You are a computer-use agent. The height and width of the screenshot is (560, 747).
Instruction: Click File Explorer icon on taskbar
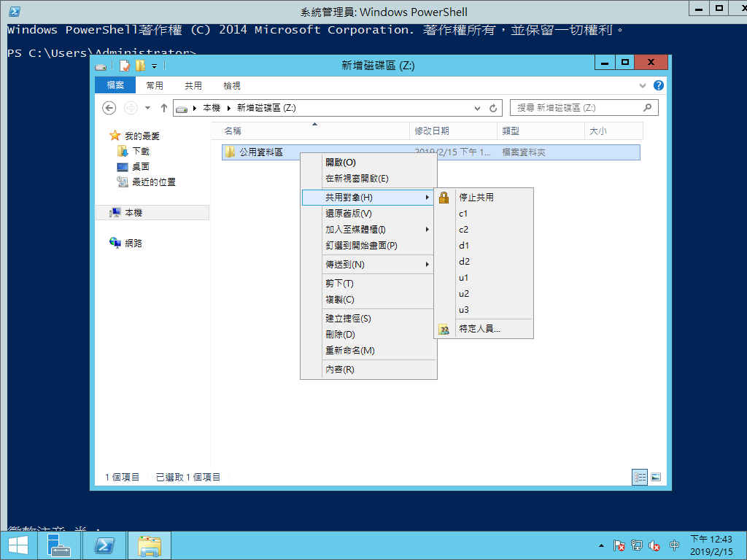[149, 545]
